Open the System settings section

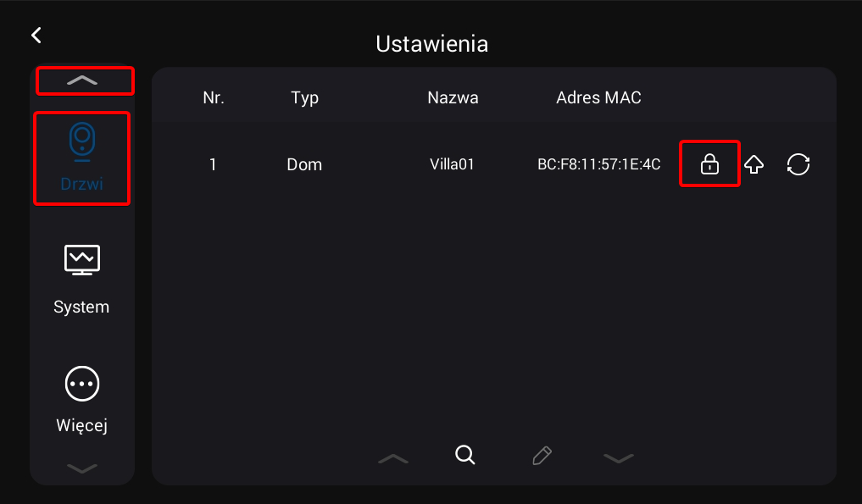[81, 279]
